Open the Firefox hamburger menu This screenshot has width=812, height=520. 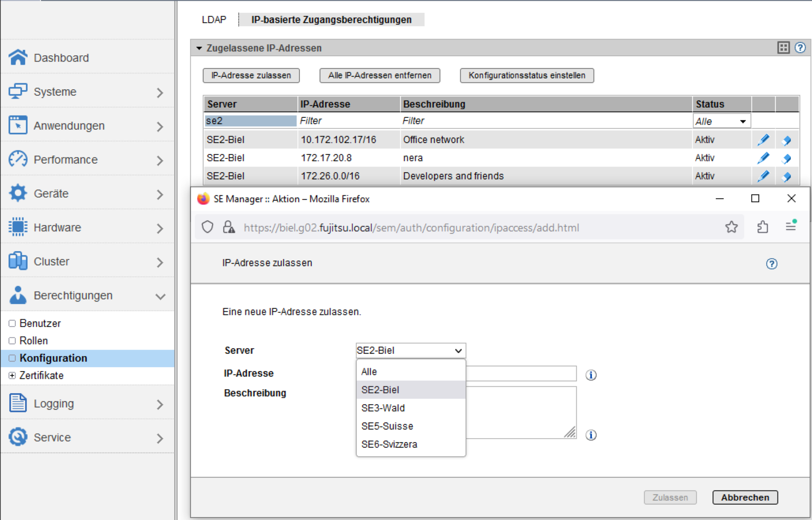(791, 226)
